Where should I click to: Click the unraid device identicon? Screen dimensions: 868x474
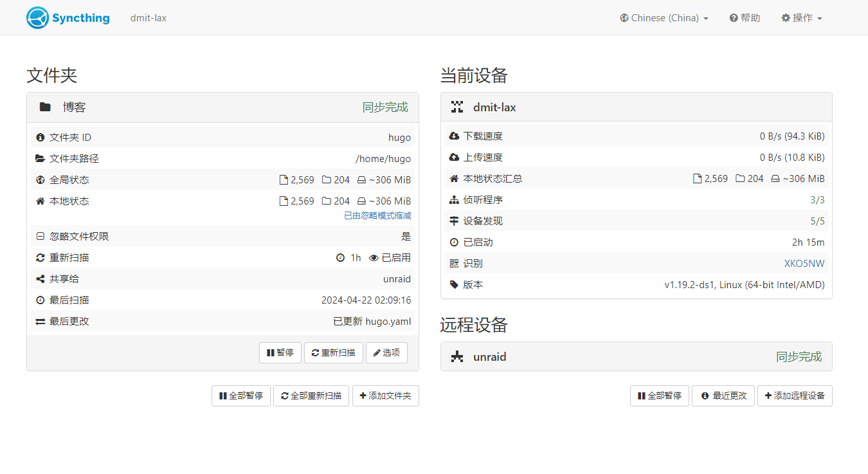457,357
